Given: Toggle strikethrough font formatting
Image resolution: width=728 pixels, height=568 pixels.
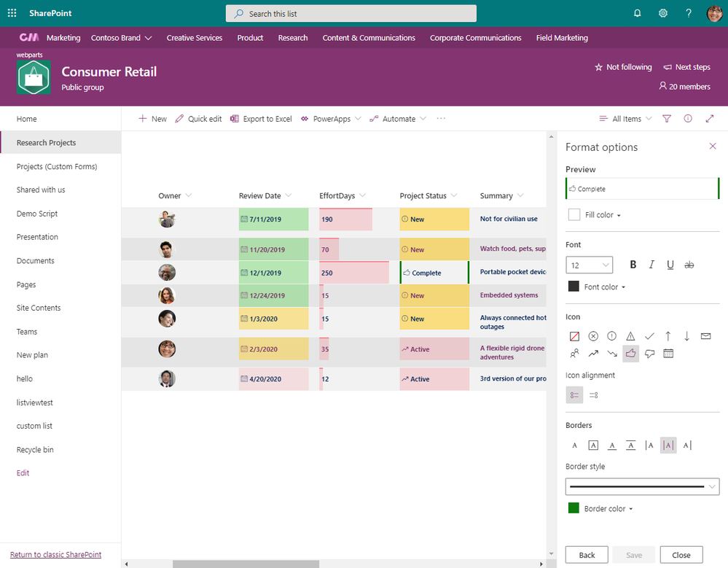Looking at the screenshot, I should (689, 265).
